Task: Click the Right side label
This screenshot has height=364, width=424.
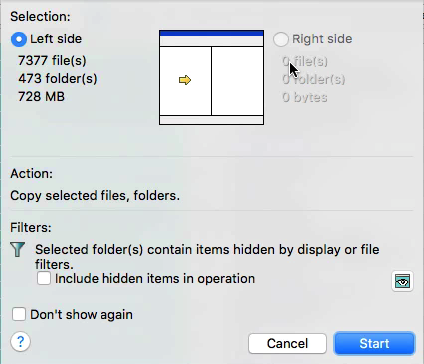Action: pyautogui.click(x=322, y=39)
